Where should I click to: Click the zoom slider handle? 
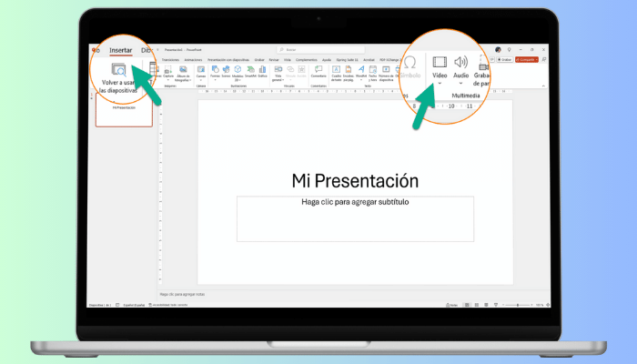(x=518, y=305)
